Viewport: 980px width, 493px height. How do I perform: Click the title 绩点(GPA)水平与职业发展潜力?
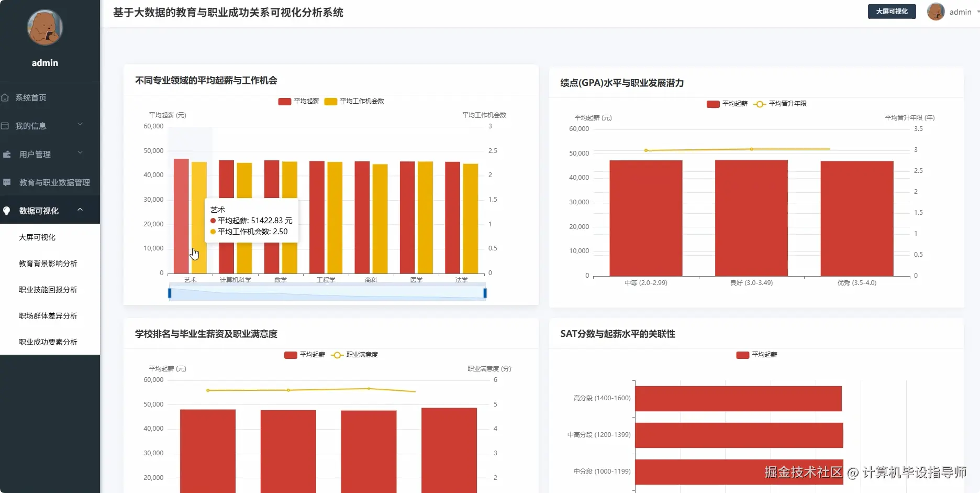click(x=622, y=83)
